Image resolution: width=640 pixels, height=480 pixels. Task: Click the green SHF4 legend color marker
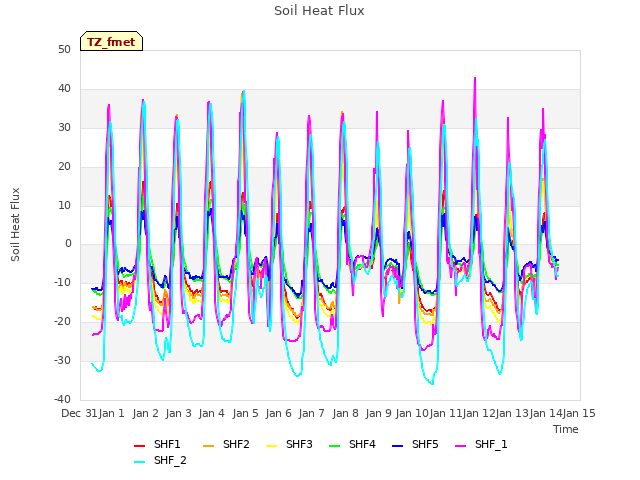(x=335, y=446)
